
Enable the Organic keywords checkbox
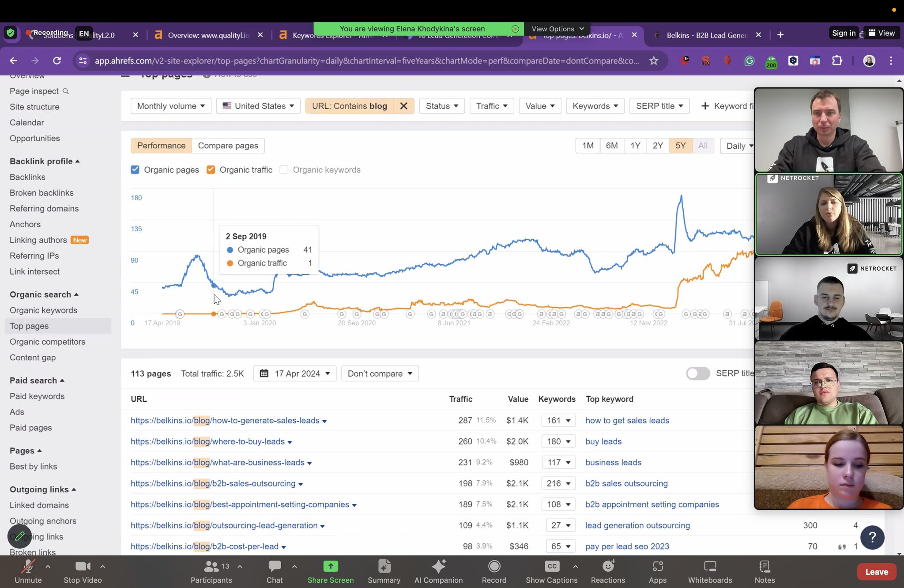tap(284, 170)
